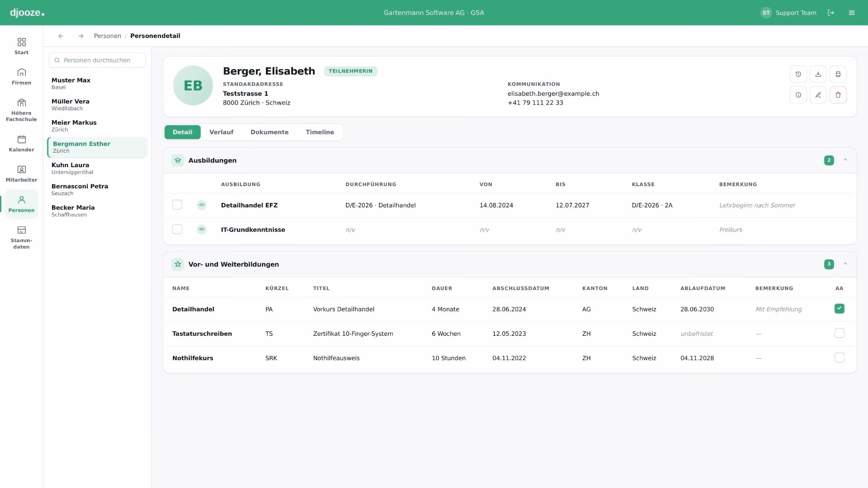Focus the Personen durchsuchen search field
Image resolution: width=868 pixels, height=488 pixels.
pyautogui.click(x=97, y=60)
